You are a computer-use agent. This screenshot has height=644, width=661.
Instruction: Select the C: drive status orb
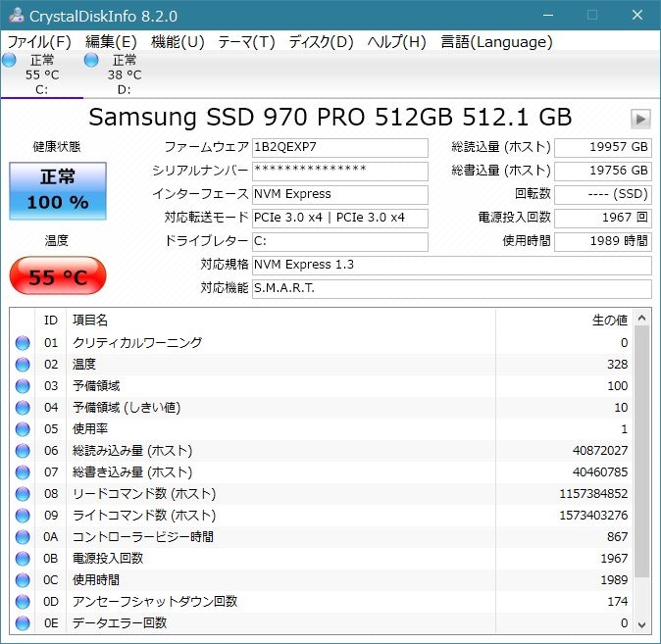click(10, 61)
